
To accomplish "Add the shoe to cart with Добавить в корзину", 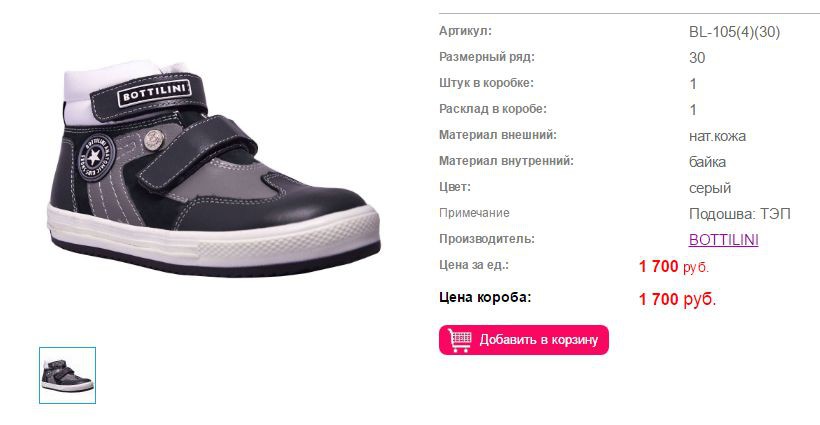I will tap(523, 340).
